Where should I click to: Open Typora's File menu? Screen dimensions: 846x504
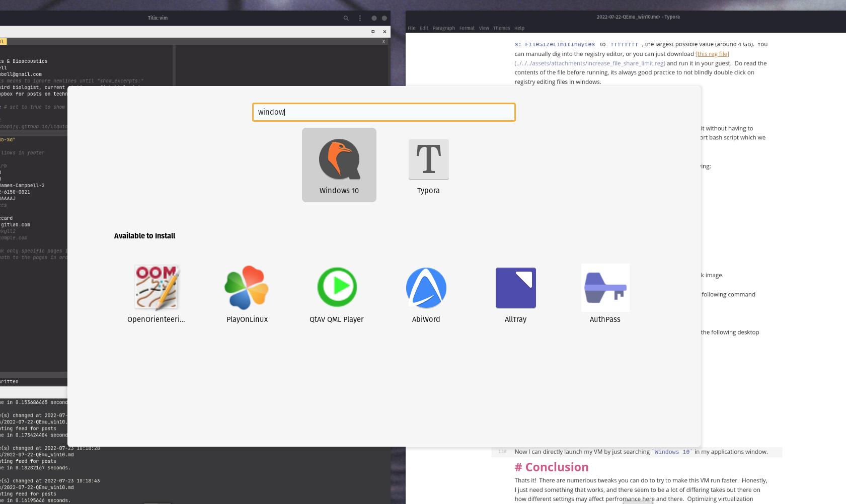(x=411, y=28)
